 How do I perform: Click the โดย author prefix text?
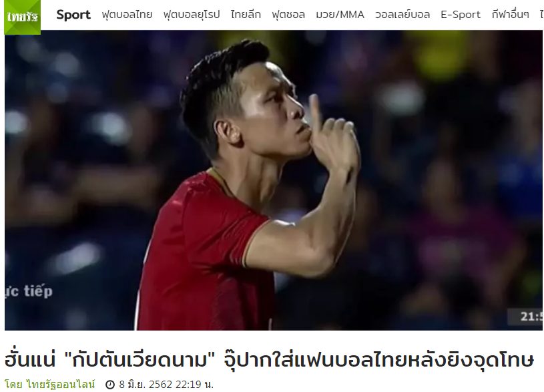point(14,385)
